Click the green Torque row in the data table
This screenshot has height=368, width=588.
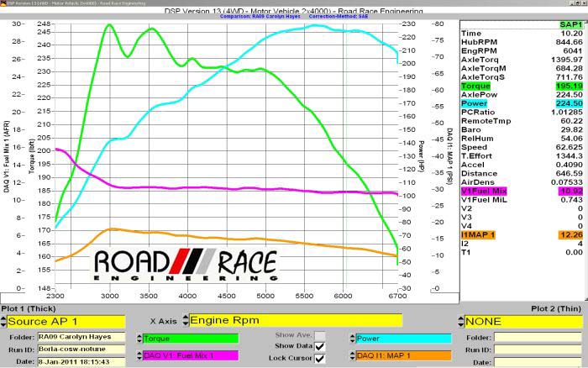click(x=522, y=87)
